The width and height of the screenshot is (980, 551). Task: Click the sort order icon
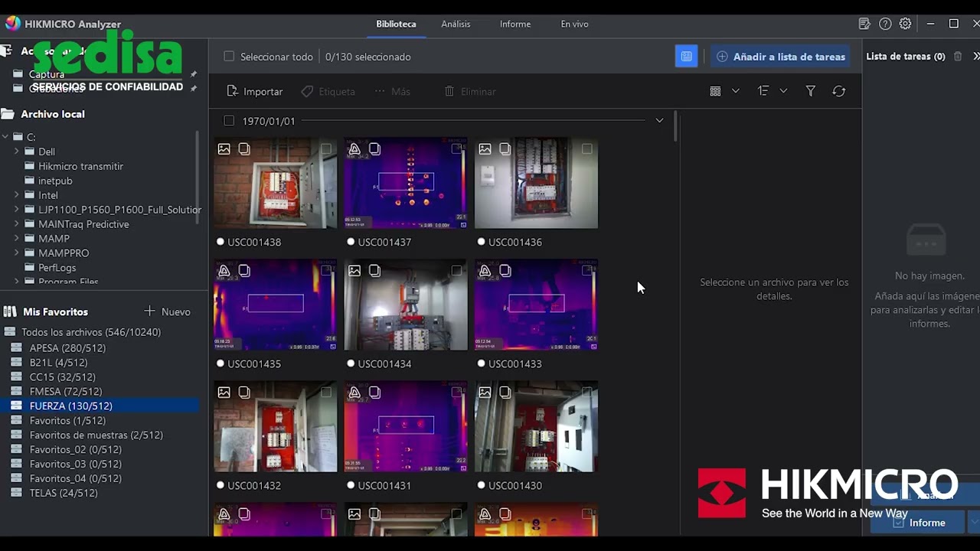click(763, 91)
